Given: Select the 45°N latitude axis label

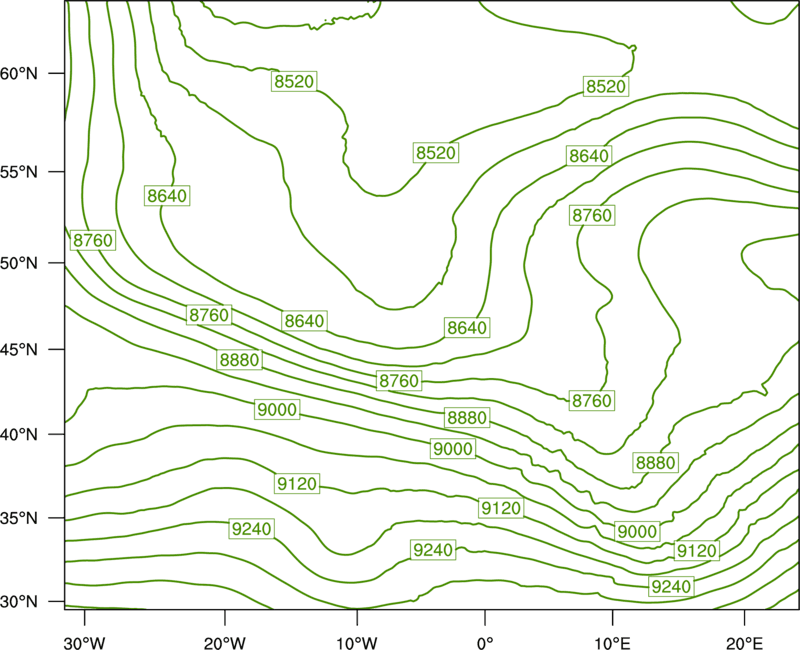Looking at the screenshot, I should [19, 349].
